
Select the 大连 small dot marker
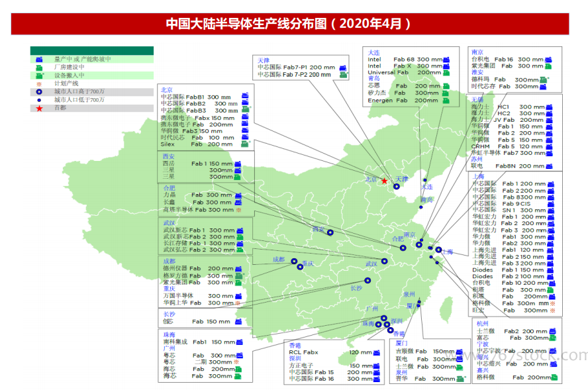(425, 180)
